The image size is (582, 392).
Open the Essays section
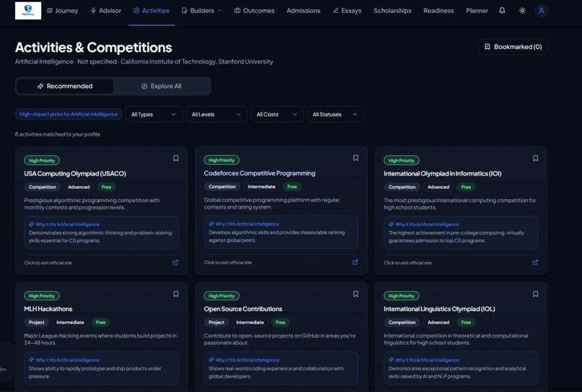(x=347, y=11)
